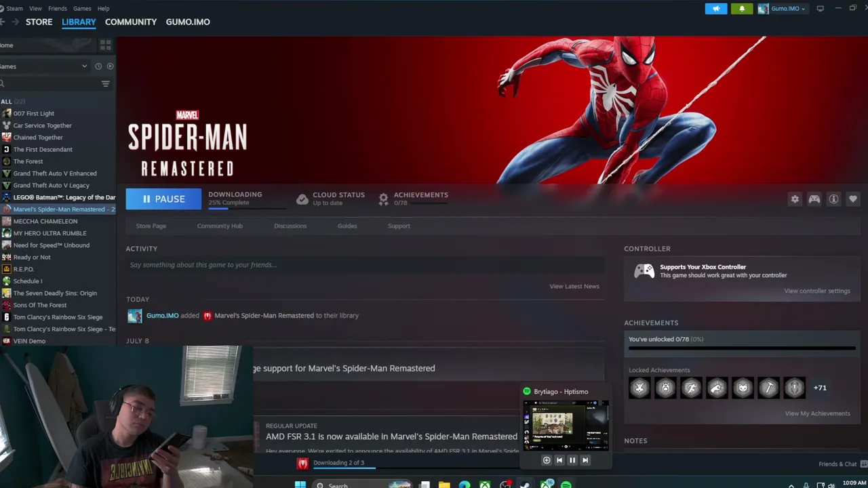Open the Support link
The image size is (868, 488).
399,226
